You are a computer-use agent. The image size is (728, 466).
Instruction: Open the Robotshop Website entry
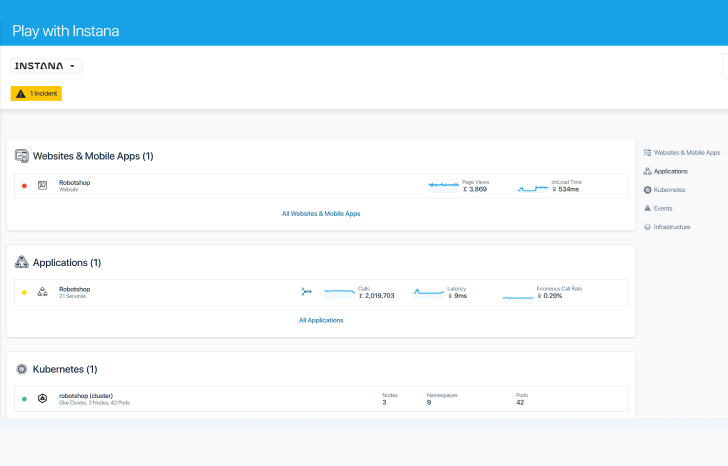[x=321, y=186]
